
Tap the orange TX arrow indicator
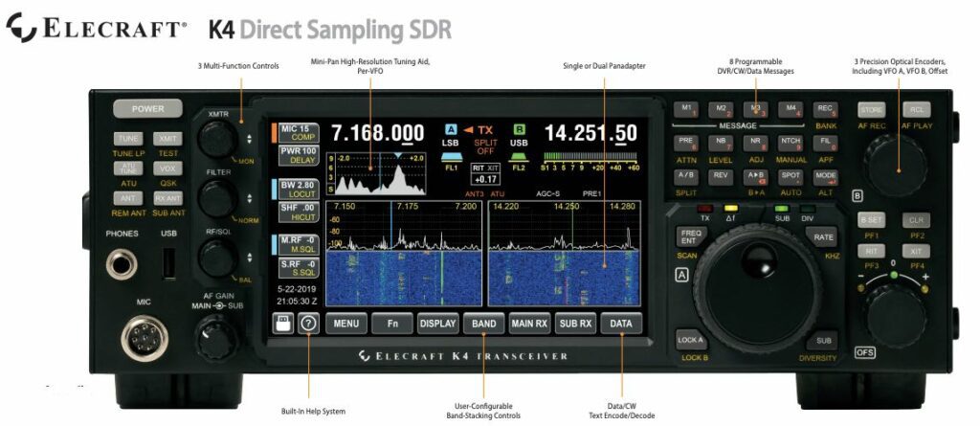[x=468, y=130]
